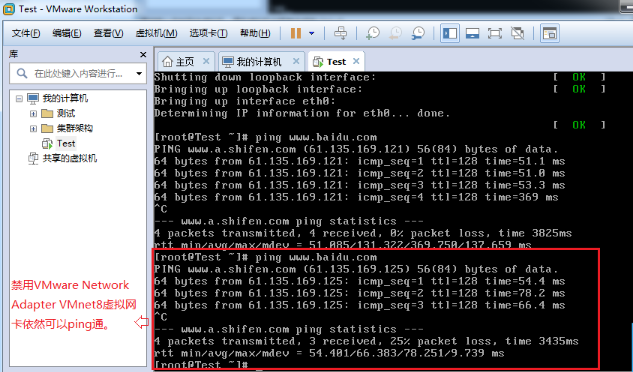Switch to the 主页 tab
Viewport: 633px width, 372px height.
point(185,61)
